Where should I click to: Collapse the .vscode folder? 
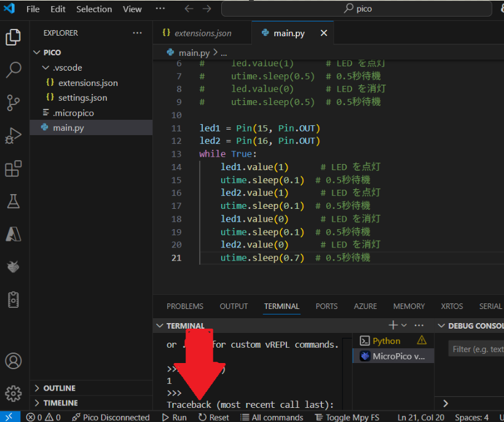[45, 68]
